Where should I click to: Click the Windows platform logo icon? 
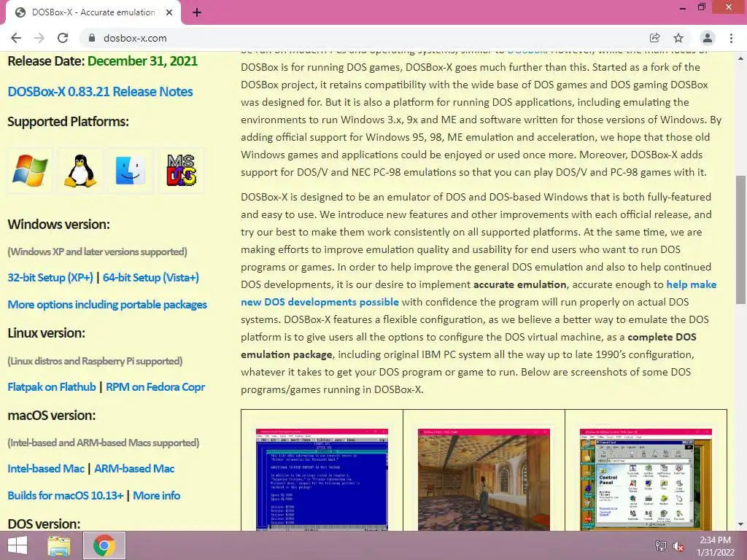point(29,170)
